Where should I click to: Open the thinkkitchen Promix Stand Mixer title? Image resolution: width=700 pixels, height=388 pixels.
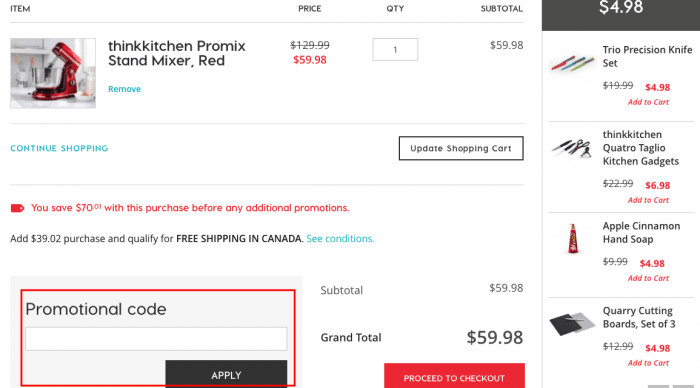tap(177, 53)
